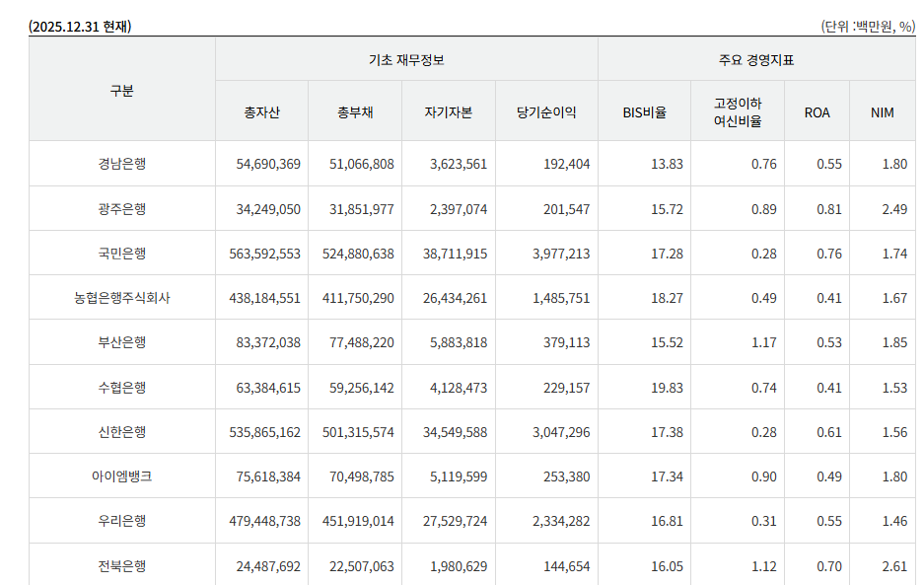Viewport: 924px width, 585px height.
Task: Click 농협은행 NIM value 1.67
Action: pyautogui.click(x=894, y=298)
